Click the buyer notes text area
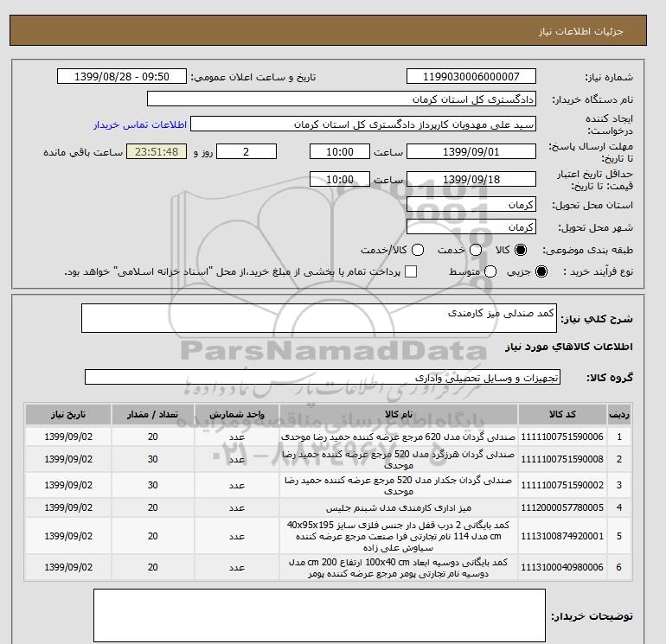Image resolution: width=666 pixels, height=644 pixels. (x=319, y=615)
